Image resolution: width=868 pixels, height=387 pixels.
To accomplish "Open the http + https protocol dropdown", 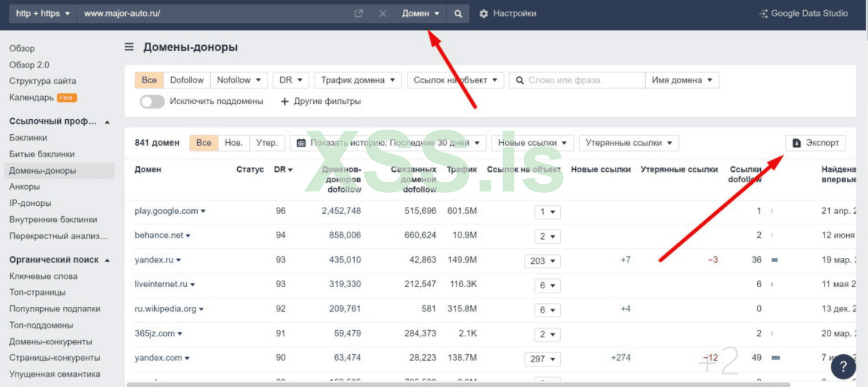I will pyautogui.click(x=43, y=14).
